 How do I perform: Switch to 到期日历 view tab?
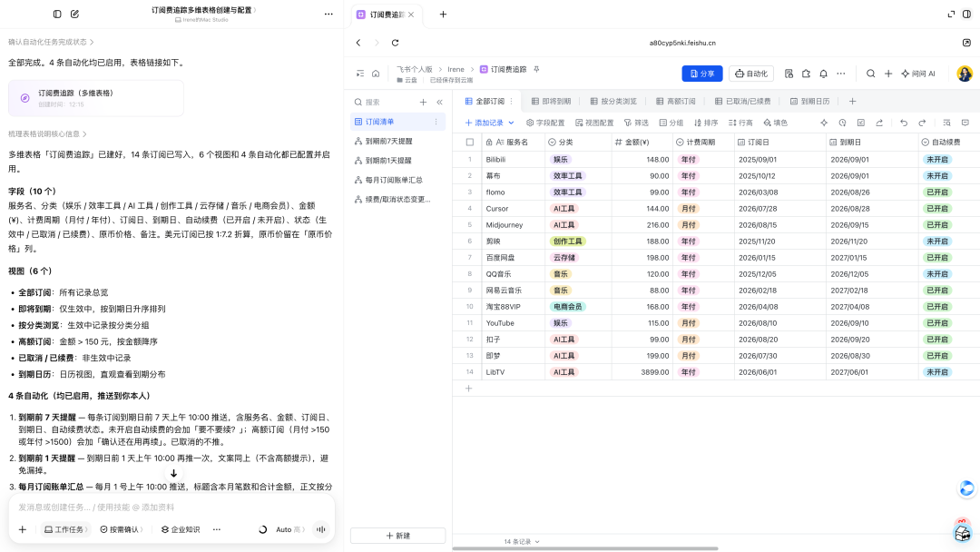[x=809, y=102]
